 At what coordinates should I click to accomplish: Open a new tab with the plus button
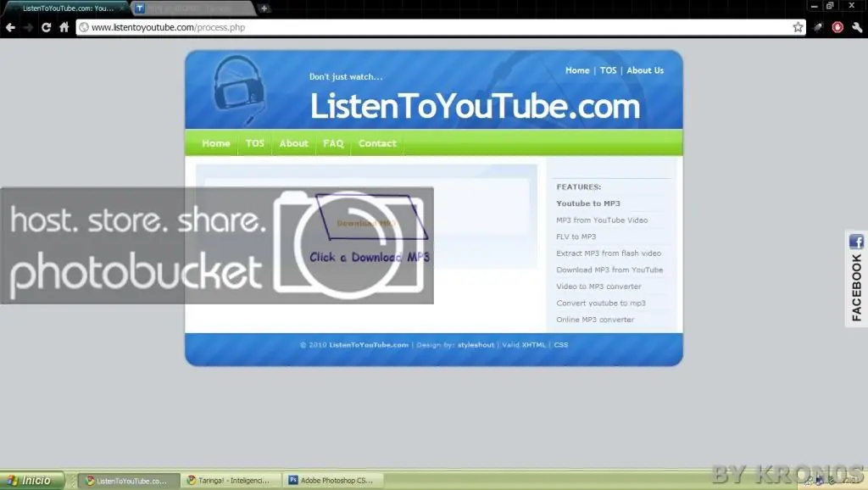pos(263,6)
